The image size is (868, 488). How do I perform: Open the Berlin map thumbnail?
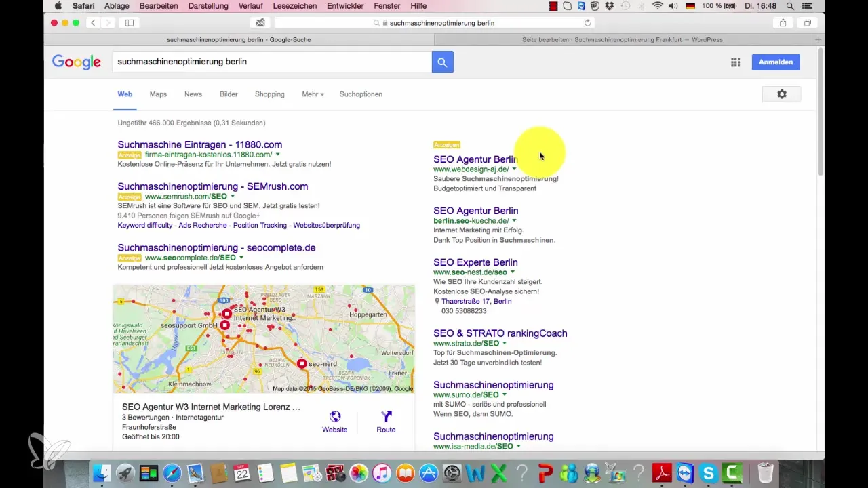click(x=264, y=339)
